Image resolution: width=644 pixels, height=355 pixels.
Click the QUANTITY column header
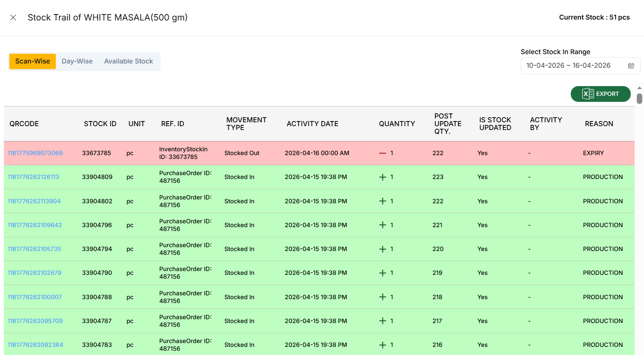coord(397,124)
